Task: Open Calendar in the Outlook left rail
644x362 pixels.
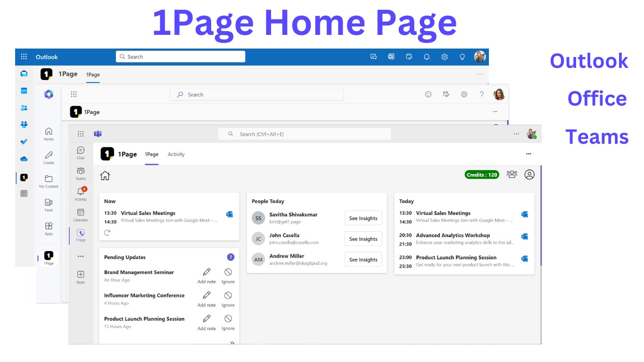Action: (x=24, y=90)
